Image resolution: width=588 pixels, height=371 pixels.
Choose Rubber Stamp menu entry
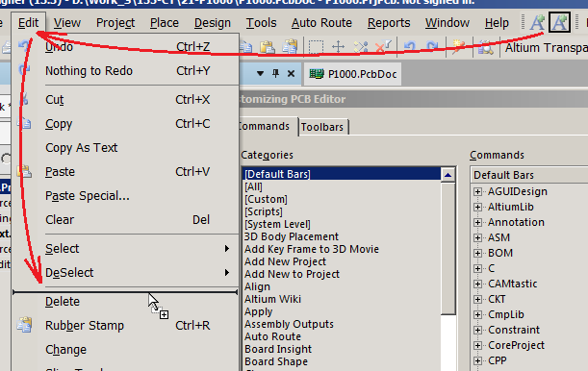125,325
